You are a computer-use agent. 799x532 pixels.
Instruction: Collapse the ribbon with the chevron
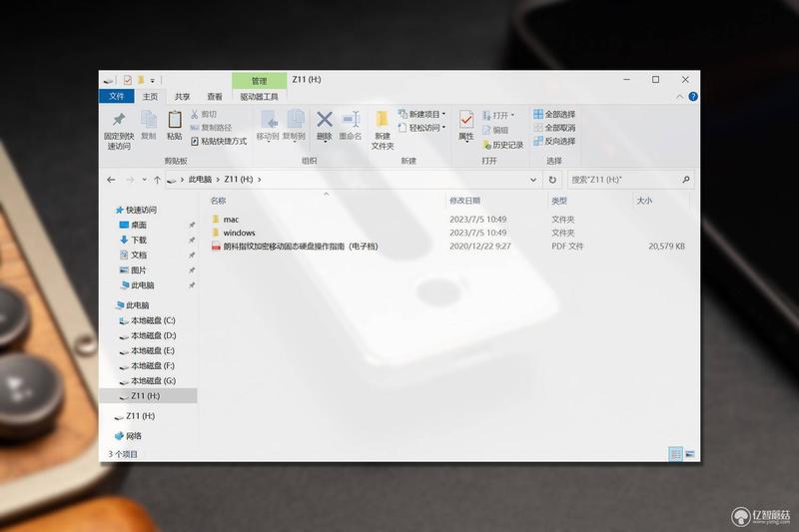pyautogui.click(x=680, y=96)
